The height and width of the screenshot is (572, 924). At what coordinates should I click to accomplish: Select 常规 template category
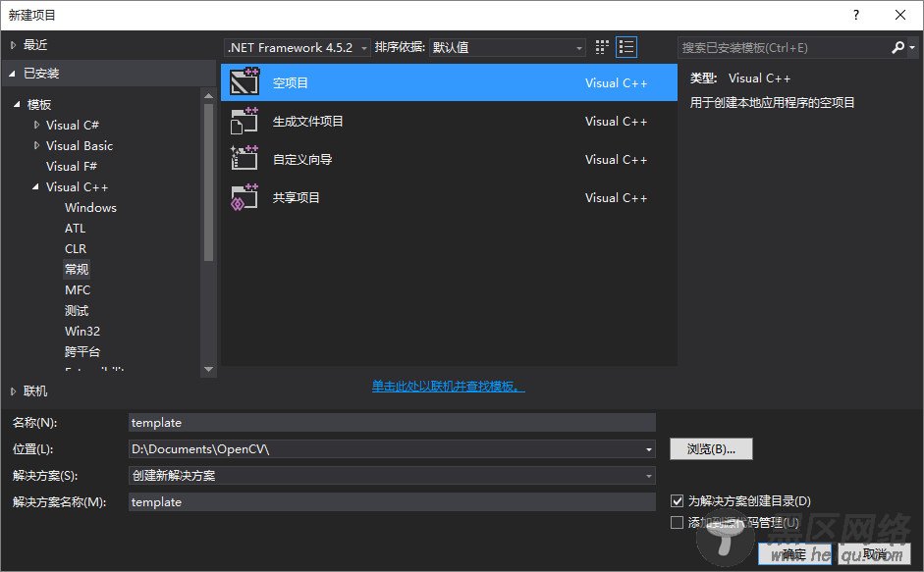pos(77,269)
